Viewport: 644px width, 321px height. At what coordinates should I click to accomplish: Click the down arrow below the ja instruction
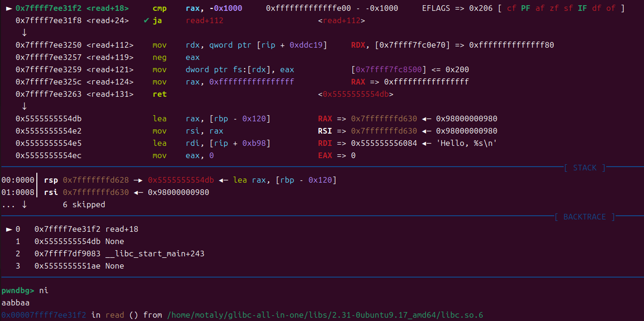point(24,33)
